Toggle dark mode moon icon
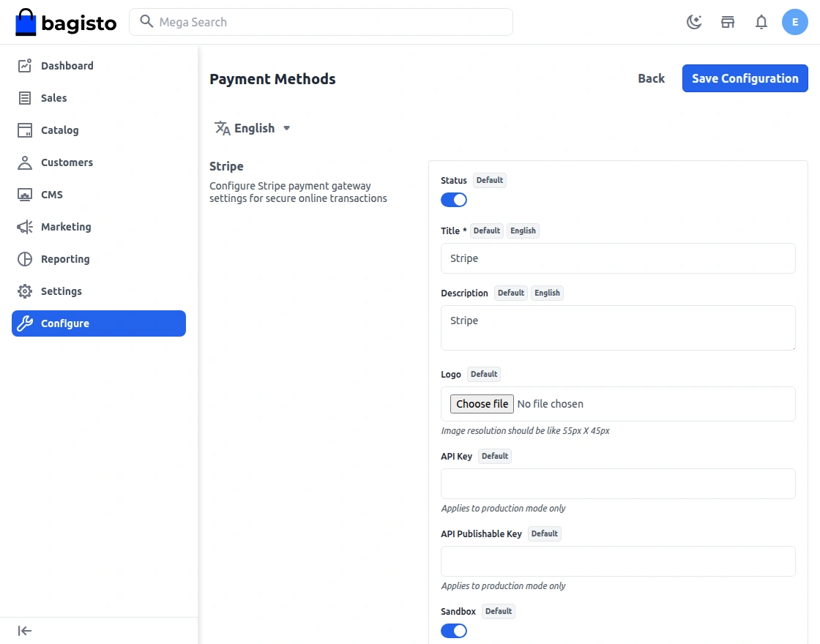Viewport: 820px width, 644px height. [x=694, y=22]
